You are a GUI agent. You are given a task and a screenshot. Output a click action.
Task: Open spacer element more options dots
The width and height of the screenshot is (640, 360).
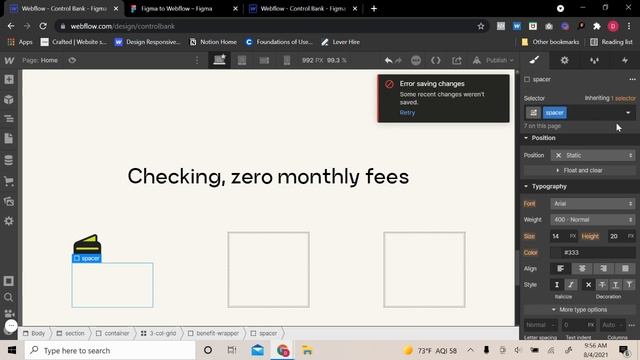[x=632, y=79]
